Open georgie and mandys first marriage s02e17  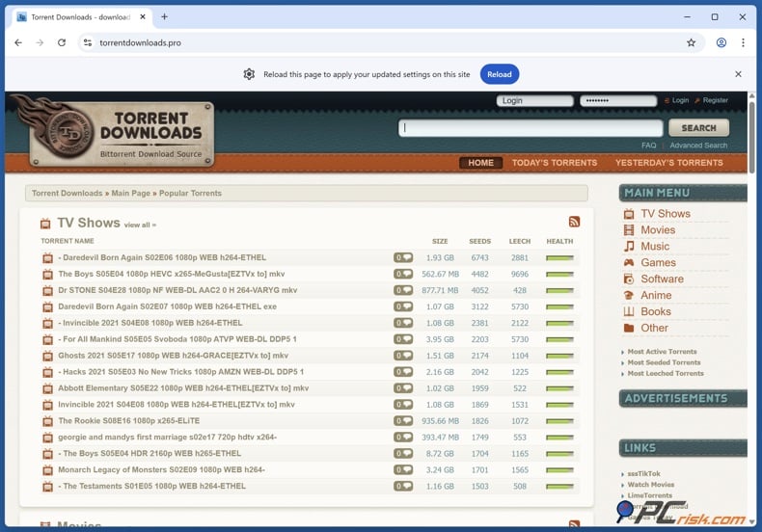click(x=167, y=438)
